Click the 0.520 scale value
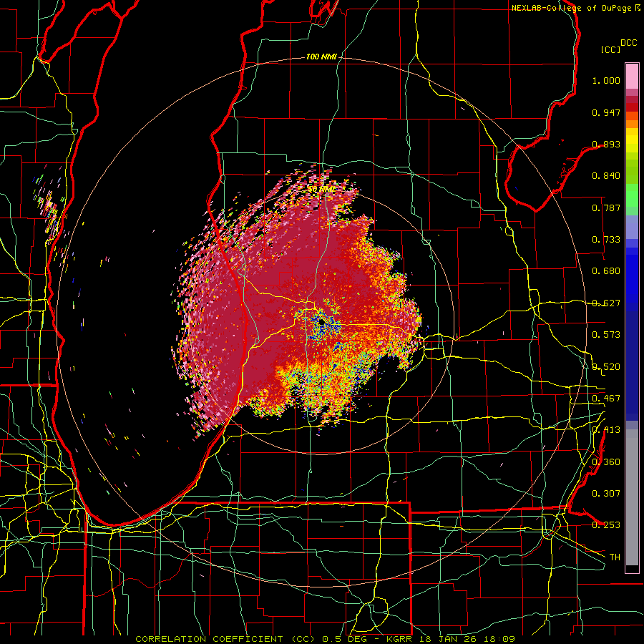The image size is (644, 644). pos(606,367)
